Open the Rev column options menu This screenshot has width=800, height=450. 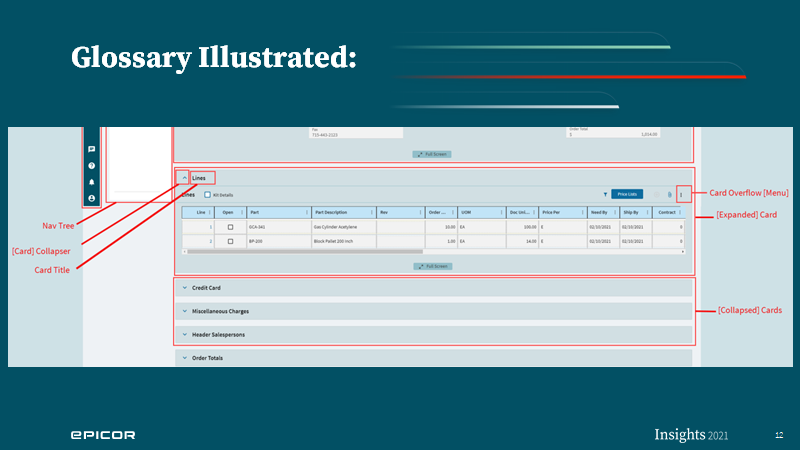[420, 212]
